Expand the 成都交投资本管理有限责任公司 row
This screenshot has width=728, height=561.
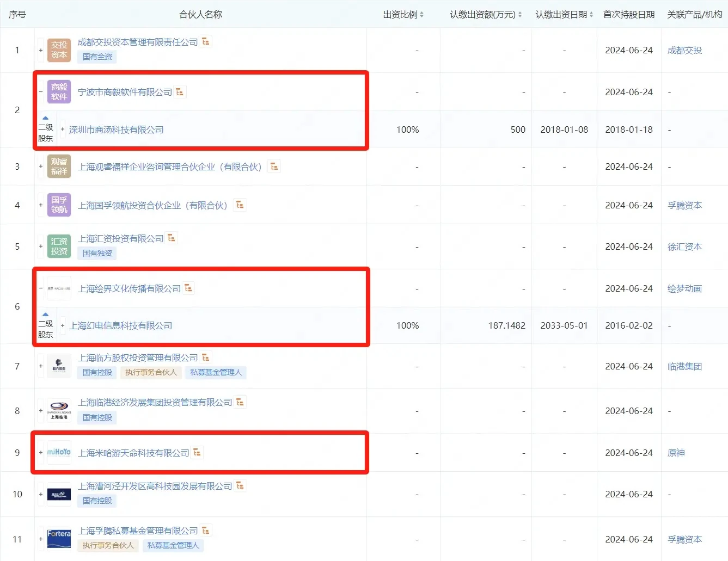coord(41,50)
